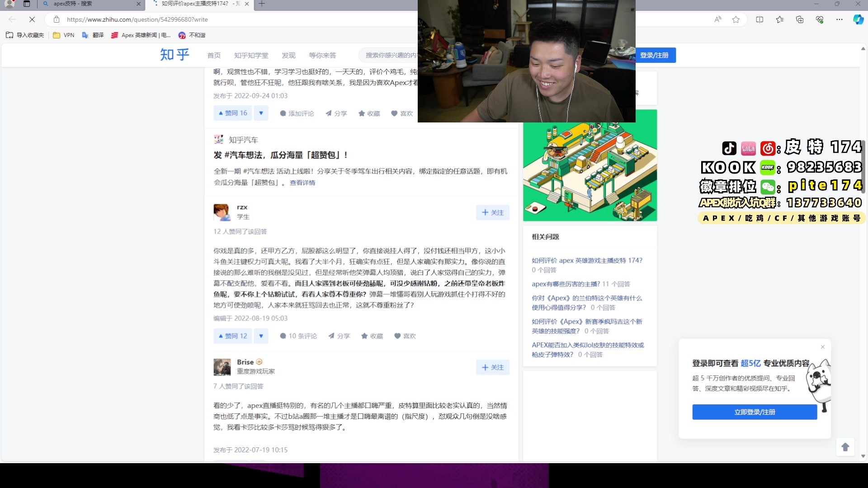Image resolution: width=868 pixels, height=488 pixels.
Task: Click the page vertical scrollbar track
Action: coord(863,316)
